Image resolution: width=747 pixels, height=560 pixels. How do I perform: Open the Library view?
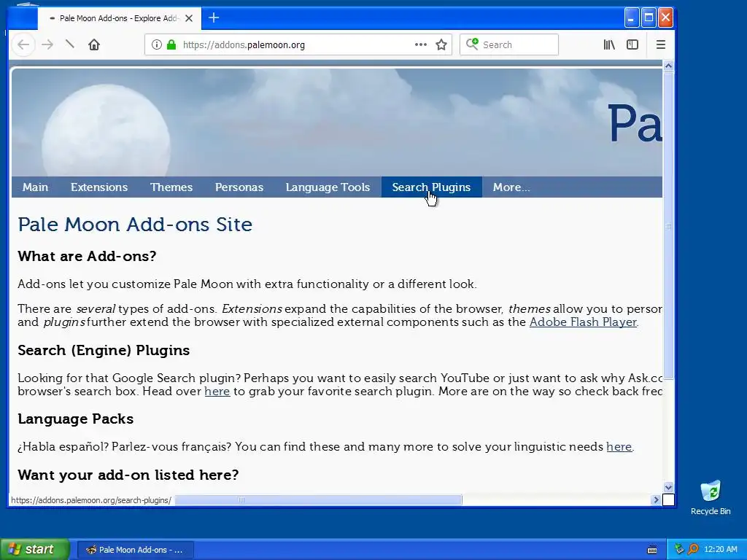[609, 44]
